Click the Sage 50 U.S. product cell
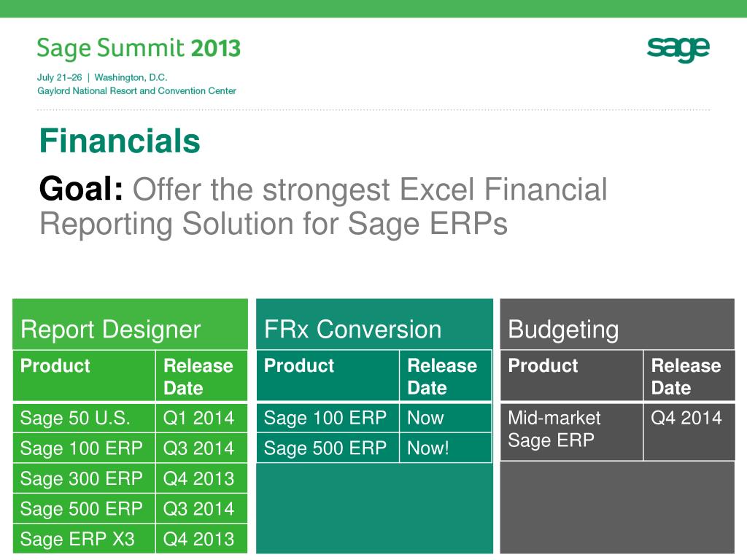This screenshot has width=747, height=560. [85, 418]
